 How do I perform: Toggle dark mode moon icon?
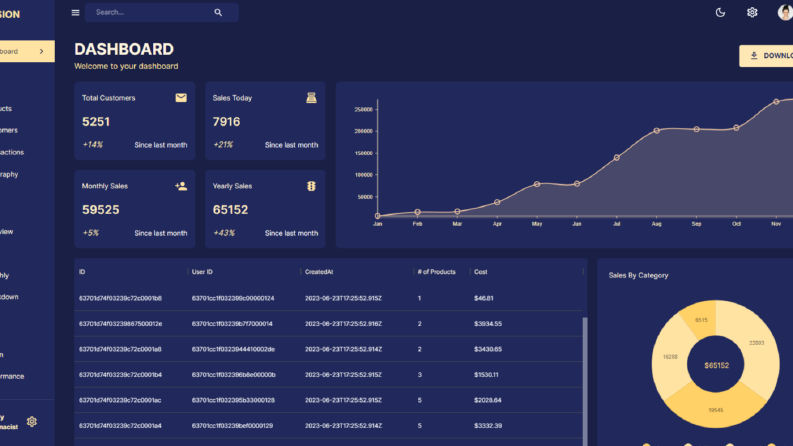coord(720,13)
